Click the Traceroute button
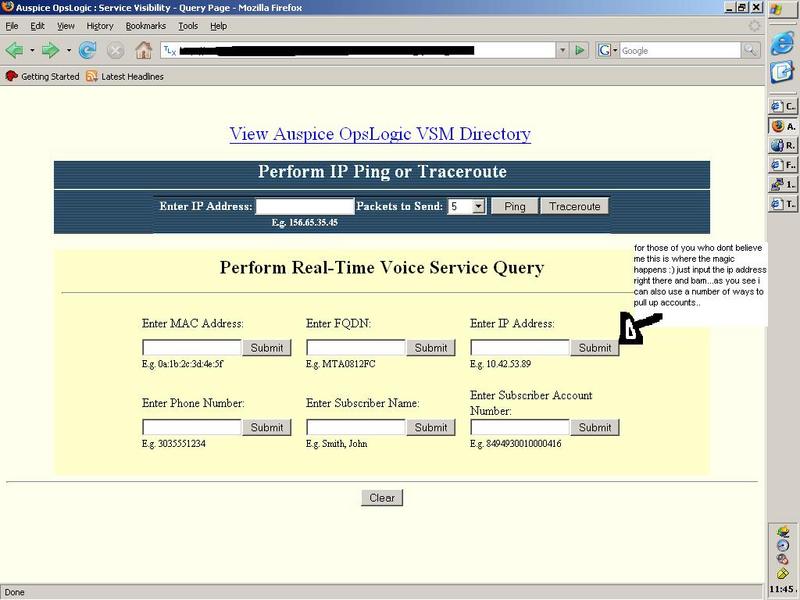 click(574, 206)
